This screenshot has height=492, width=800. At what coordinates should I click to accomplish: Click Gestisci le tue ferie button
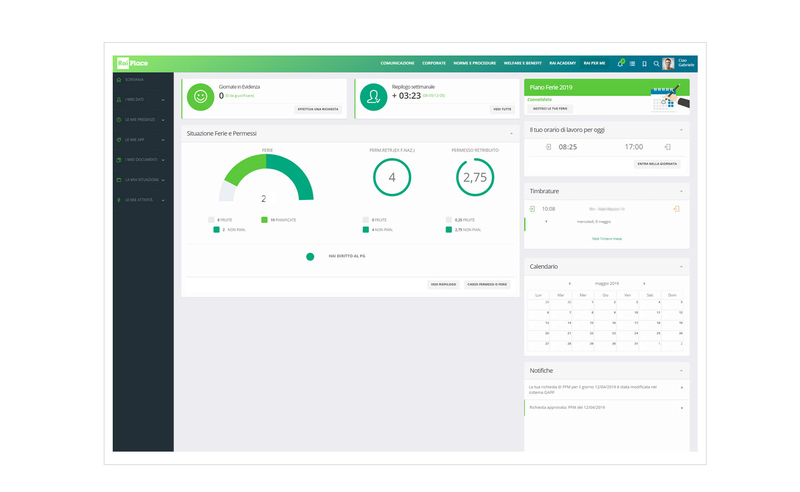coord(550,108)
